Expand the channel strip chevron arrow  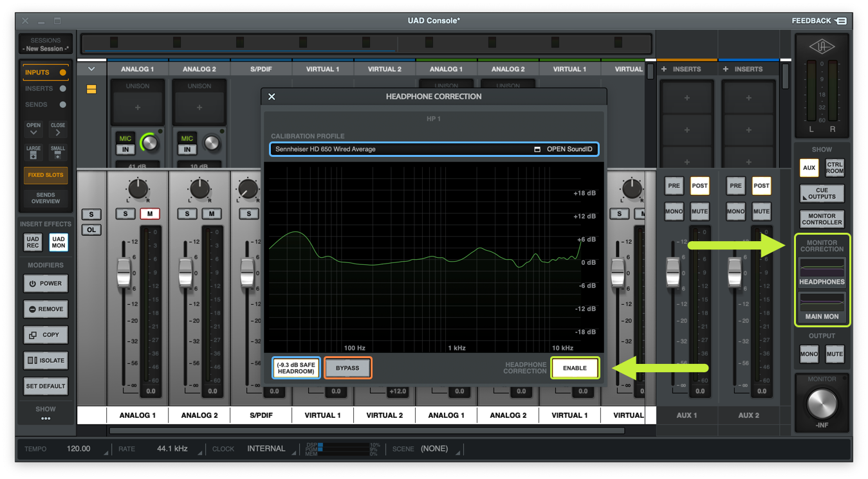(x=91, y=69)
